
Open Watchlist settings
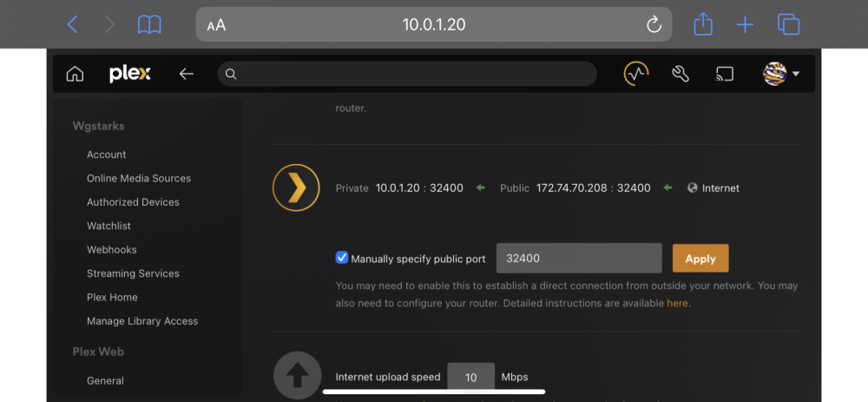coord(109,226)
